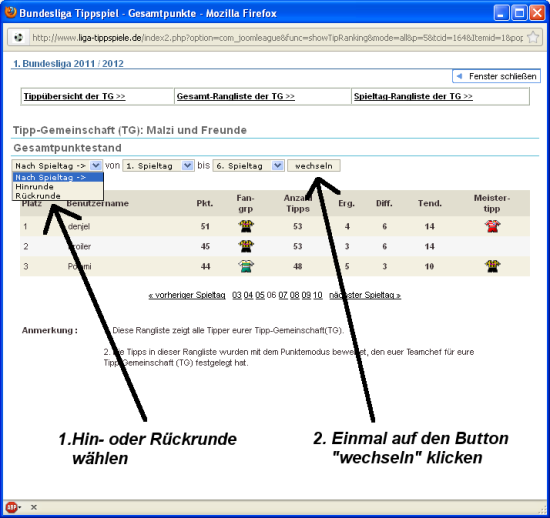Viewport: 550px width, 518px height.
Task: Click the Adblock Plus status bar icon
Action: pos(12,507)
